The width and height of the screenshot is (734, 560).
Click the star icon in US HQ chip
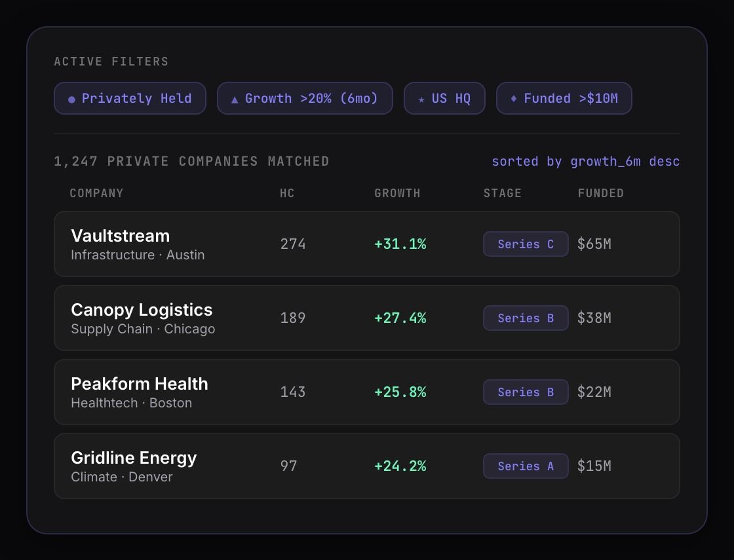[421, 99]
